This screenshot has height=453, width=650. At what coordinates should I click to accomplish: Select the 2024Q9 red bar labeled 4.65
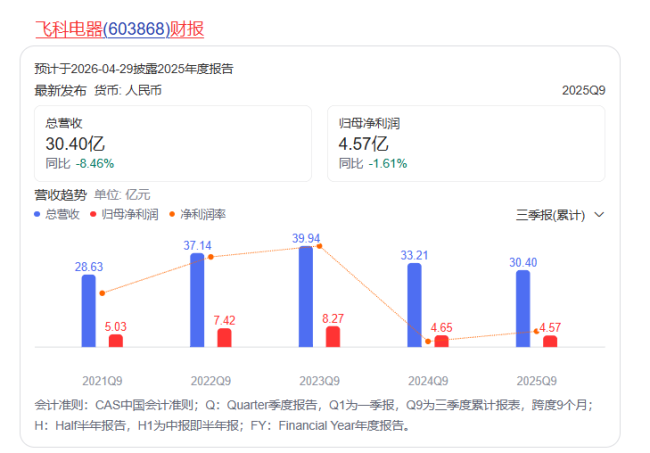pyautogui.click(x=441, y=342)
